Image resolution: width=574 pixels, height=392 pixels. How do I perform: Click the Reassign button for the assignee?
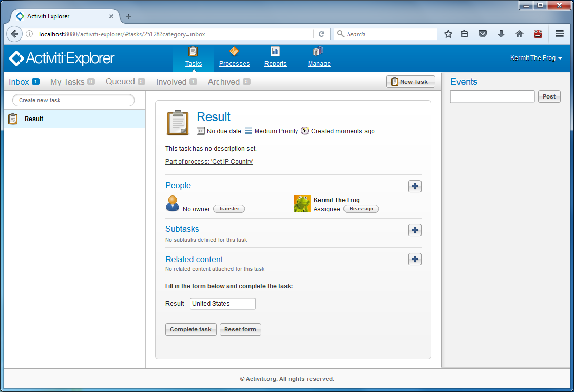(x=361, y=209)
